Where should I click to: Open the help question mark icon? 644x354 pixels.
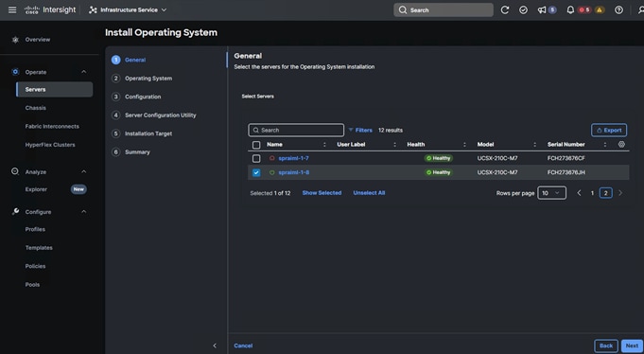click(619, 10)
